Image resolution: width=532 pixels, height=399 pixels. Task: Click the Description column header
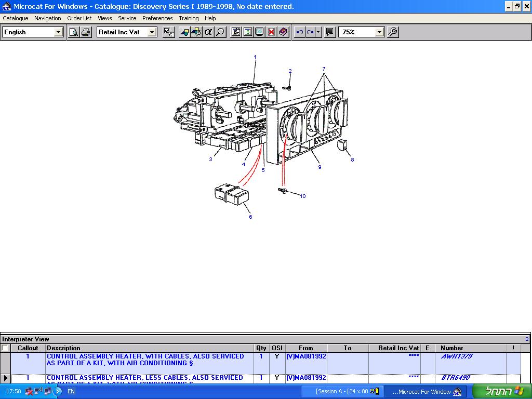coord(63,348)
